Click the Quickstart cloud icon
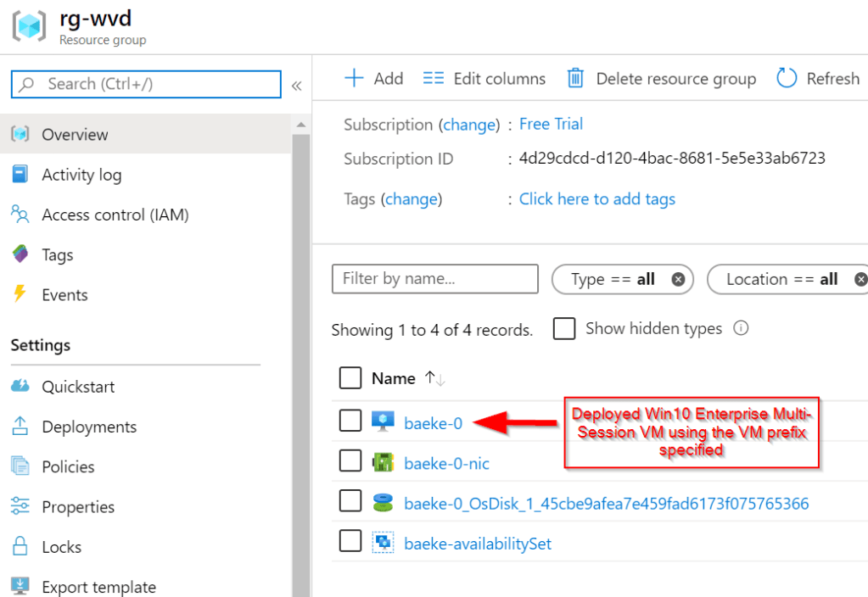This screenshot has width=868, height=597. click(x=20, y=387)
